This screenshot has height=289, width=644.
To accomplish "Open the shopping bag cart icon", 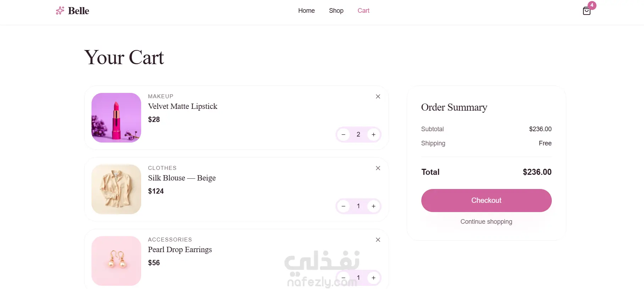I will (x=587, y=11).
